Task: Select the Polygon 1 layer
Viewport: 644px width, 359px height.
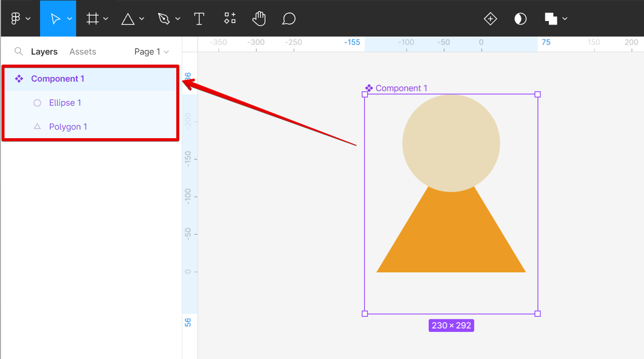Action: click(68, 127)
